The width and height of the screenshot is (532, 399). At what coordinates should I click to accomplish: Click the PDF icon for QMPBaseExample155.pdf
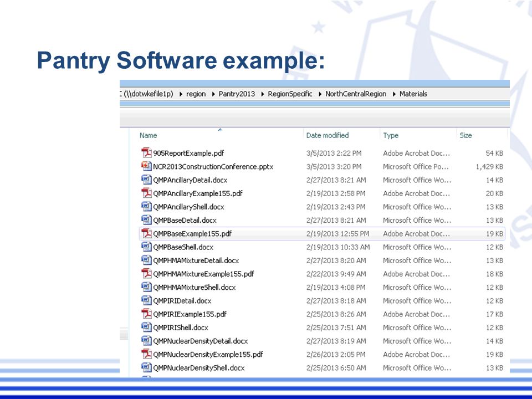point(146,233)
